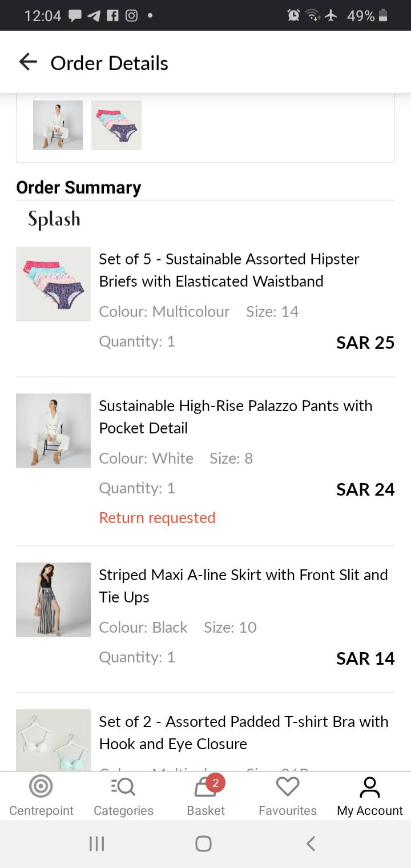
Task: Open Striped Maxi A-line Skirt title
Action: click(x=243, y=585)
